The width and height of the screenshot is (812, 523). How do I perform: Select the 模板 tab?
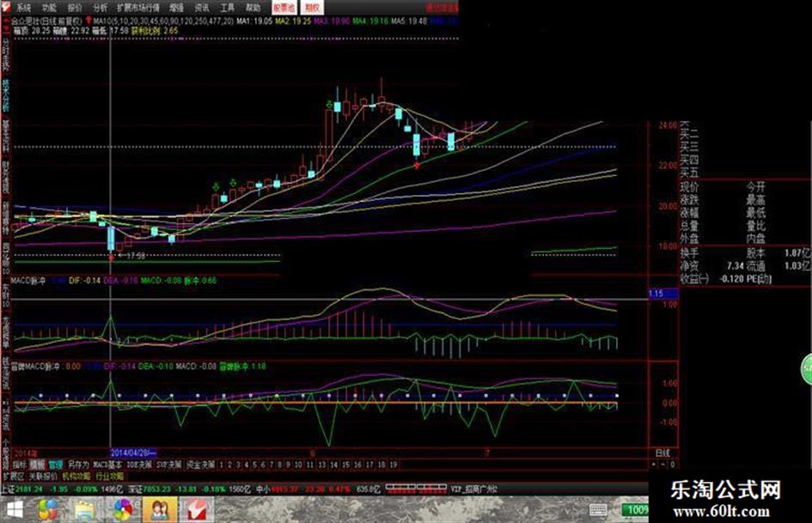[x=37, y=465]
